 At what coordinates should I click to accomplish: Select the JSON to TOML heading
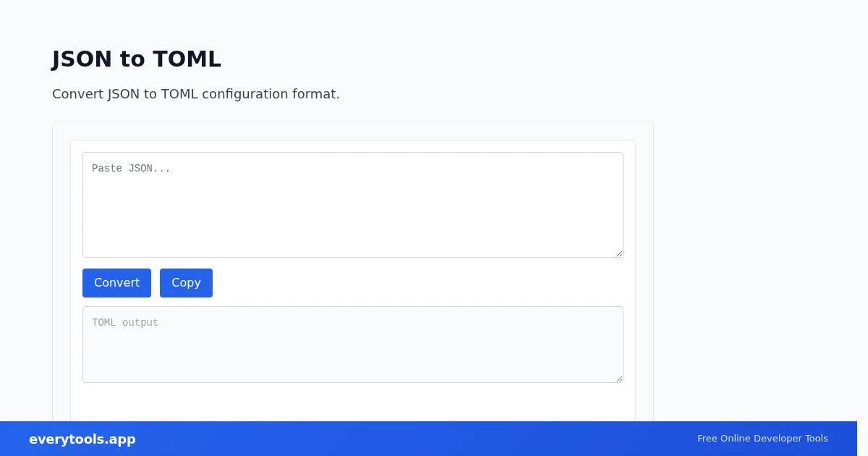[x=137, y=59]
